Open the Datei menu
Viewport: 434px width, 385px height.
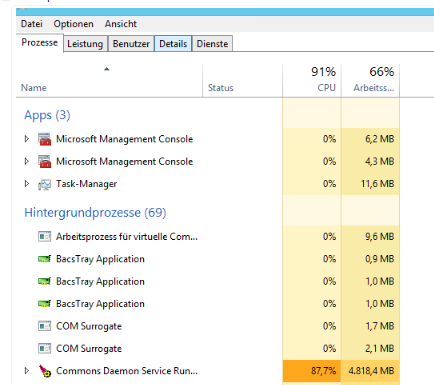pos(32,24)
